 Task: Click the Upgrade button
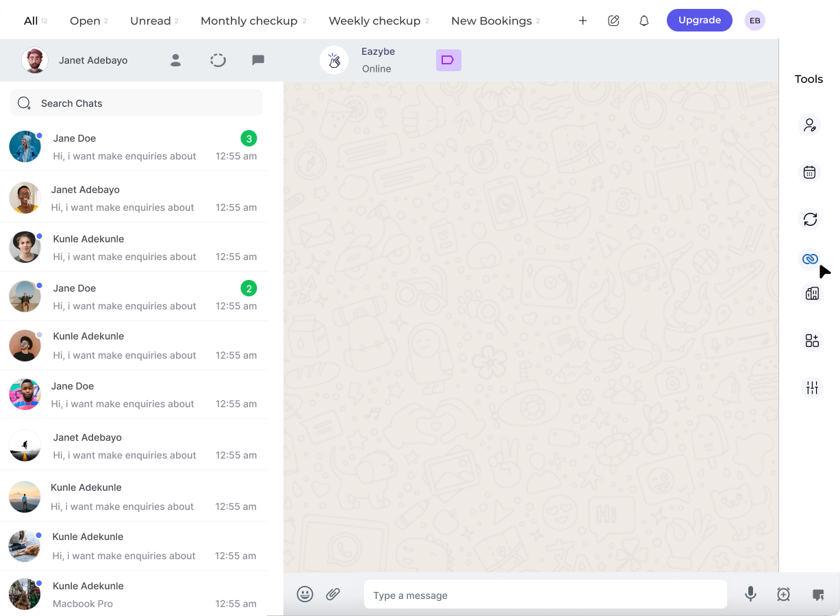[699, 20]
